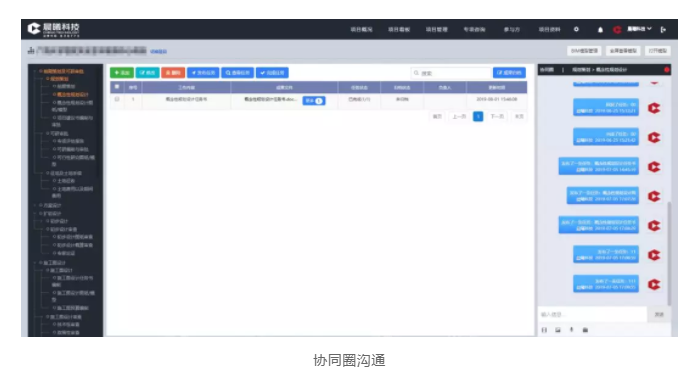Open the first menu item in top navigation
The width and height of the screenshot is (692, 375).
361,30
